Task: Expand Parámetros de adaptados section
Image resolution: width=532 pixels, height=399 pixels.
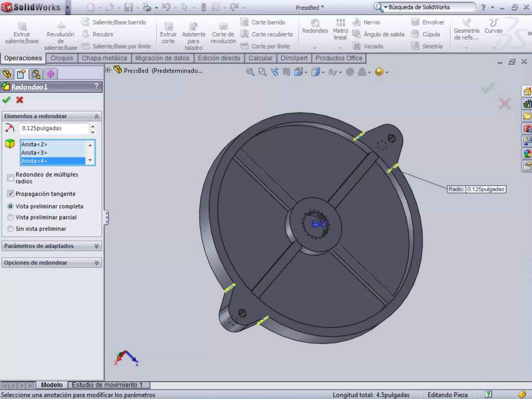Action: [96, 246]
